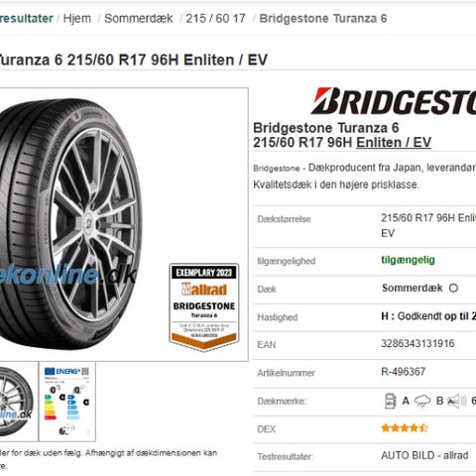The width and height of the screenshot is (476, 476).
Task: Return to the search results breadcrumb
Action: coord(27,19)
